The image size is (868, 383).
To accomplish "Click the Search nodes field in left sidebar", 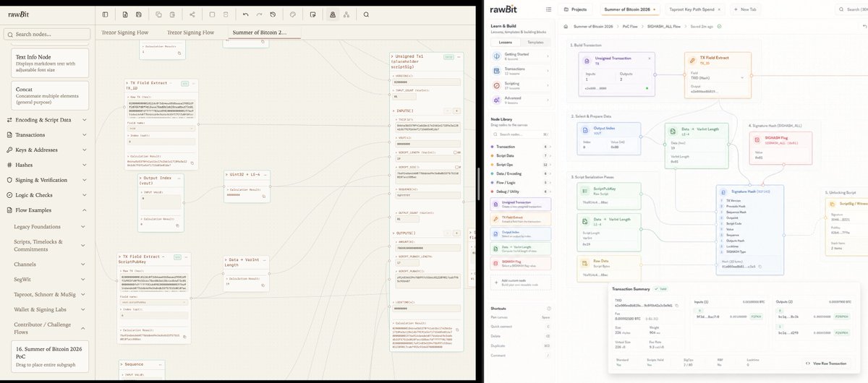I will (x=46, y=34).
